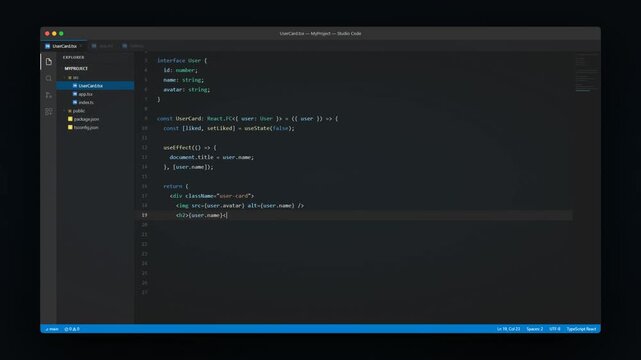
Task: Open the Search icon in the activity bar
Action: click(49, 78)
